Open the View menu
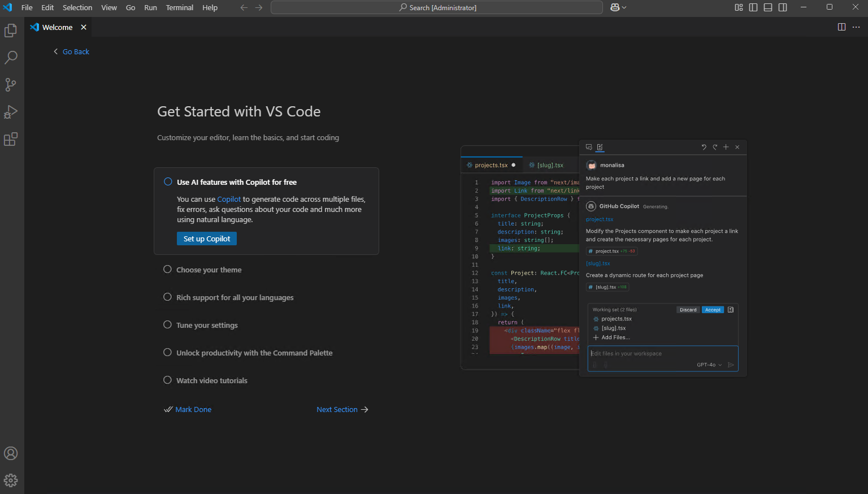Image resolution: width=868 pixels, height=494 pixels. pyautogui.click(x=109, y=7)
